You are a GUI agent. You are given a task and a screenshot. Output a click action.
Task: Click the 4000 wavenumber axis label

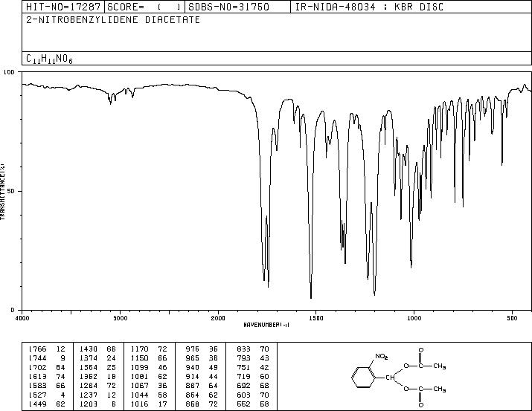pos(22,318)
